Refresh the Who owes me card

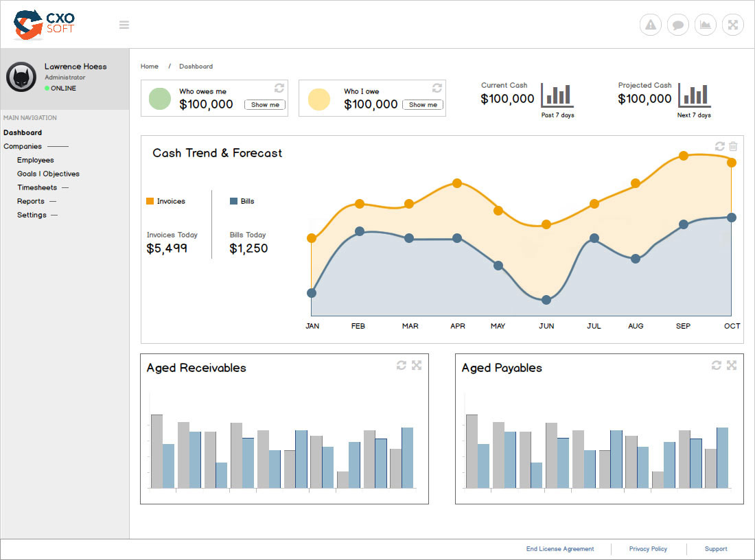pyautogui.click(x=279, y=88)
